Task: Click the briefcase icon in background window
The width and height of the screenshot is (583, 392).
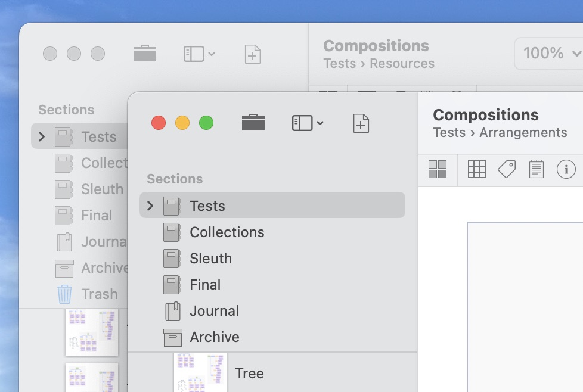Action: (x=145, y=54)
